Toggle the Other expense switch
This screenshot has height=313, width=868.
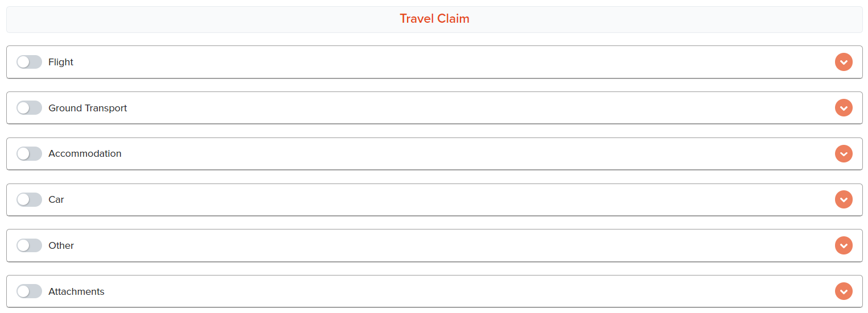[29, 245]
